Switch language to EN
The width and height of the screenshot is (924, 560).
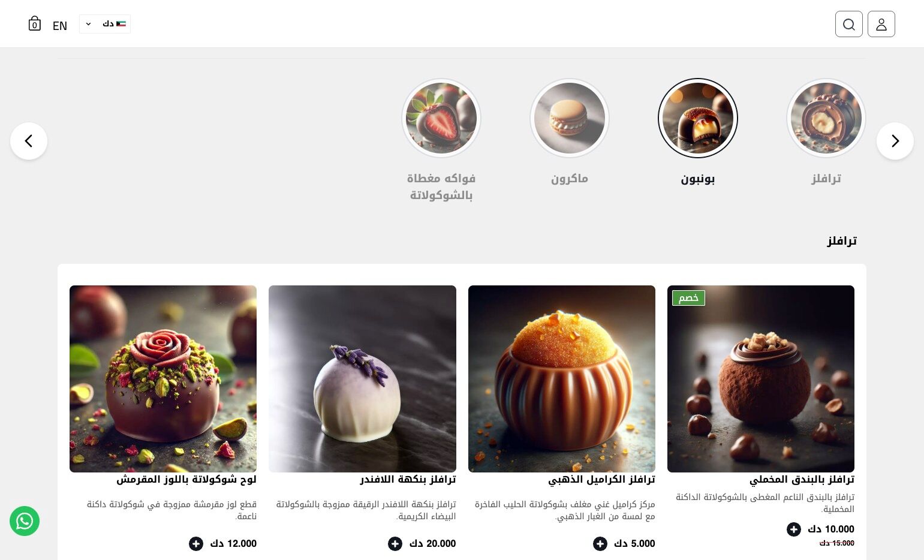60,26
